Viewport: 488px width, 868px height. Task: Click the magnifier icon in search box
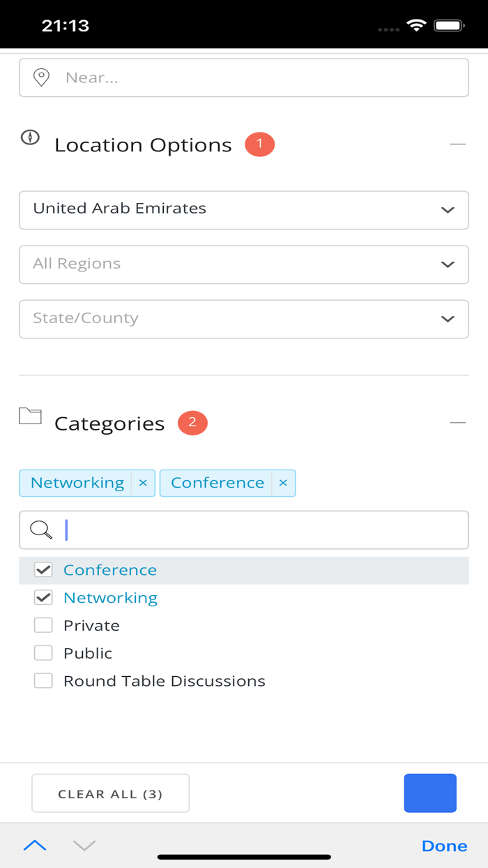click(x=40, y=530)
